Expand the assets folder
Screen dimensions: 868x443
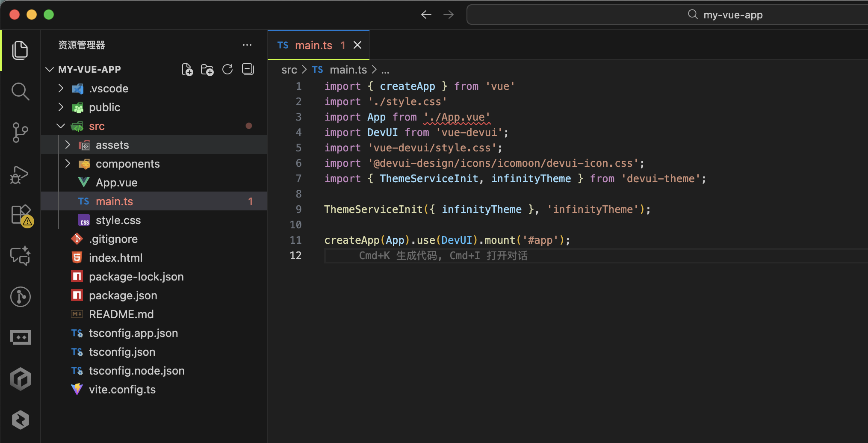click(68, 145)
